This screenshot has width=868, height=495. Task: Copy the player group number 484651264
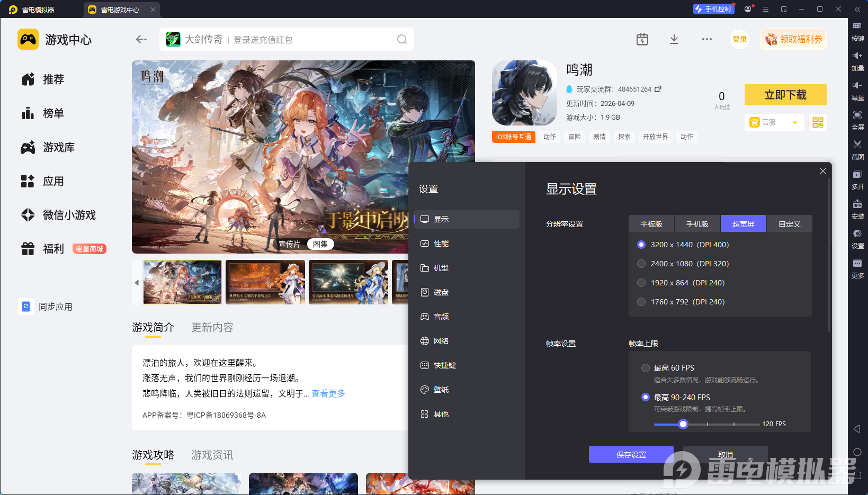coord(658,89)
